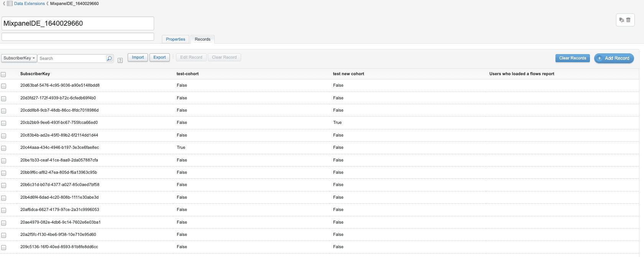This screenshot has width=644, height=257.
Task: Select checkbox for 20c44aaa-434c record
Action: [x=3, y=148]
